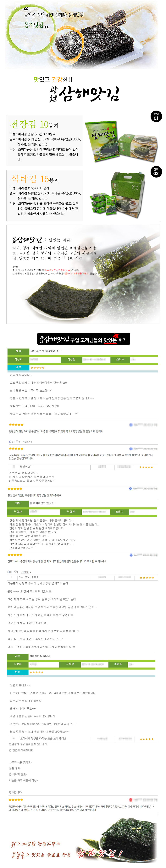Click 광천 삼해맛김 customer review banner
The image size is (166, 868).
(83, 339)
